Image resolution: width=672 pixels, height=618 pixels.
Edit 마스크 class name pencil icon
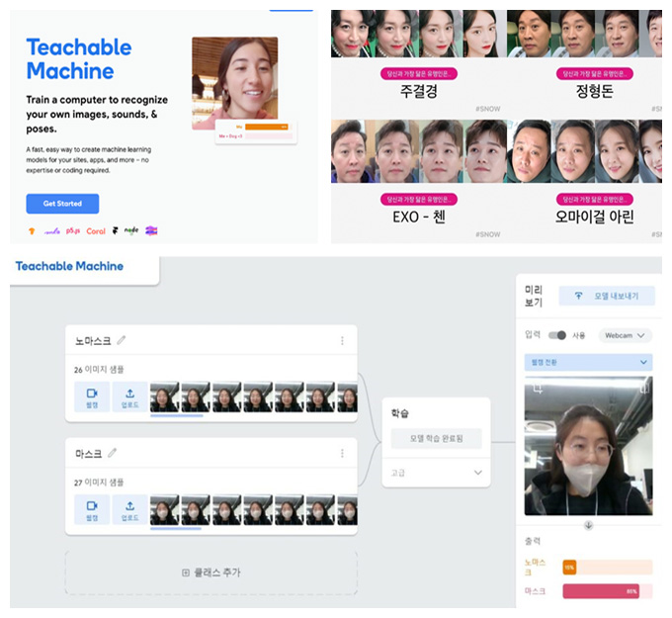point(112,453)
